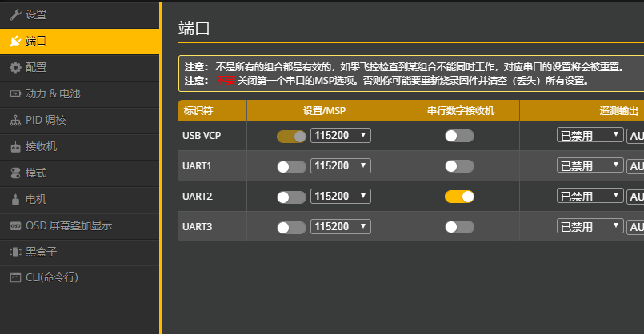Image resolution: width=644 pixels, height=334 pixels.
Task: Click the wrench icon beside 设置
Action: click(x=15, y=14)
